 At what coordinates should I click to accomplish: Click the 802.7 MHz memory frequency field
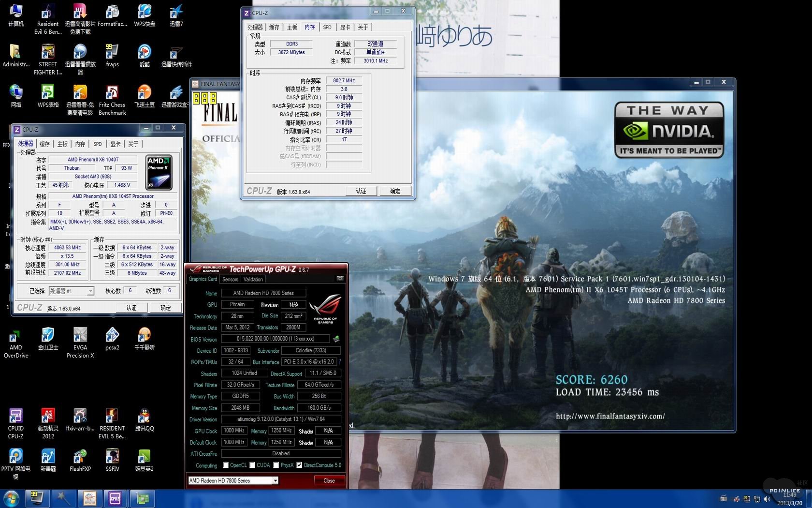344,81
